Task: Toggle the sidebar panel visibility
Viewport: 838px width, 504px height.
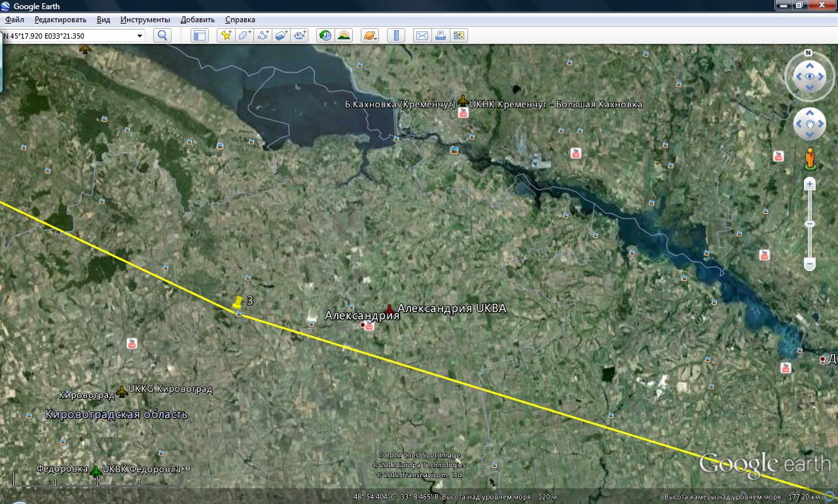Action: [198, 35]
